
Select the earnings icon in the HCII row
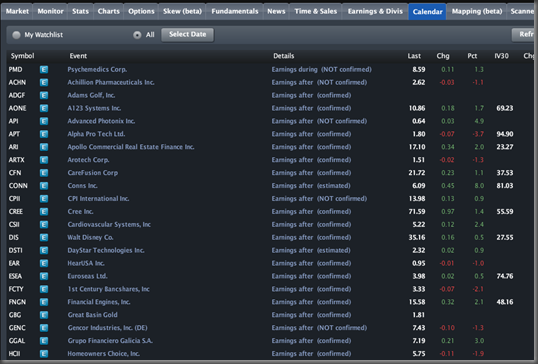tap(44, 354)
